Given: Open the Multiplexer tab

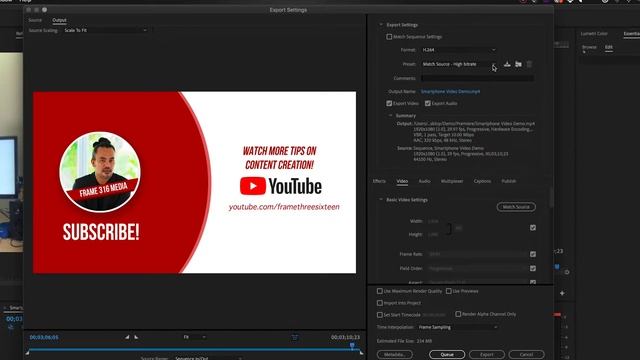Looking at the screenshot, I should click(x=452, y=181).
